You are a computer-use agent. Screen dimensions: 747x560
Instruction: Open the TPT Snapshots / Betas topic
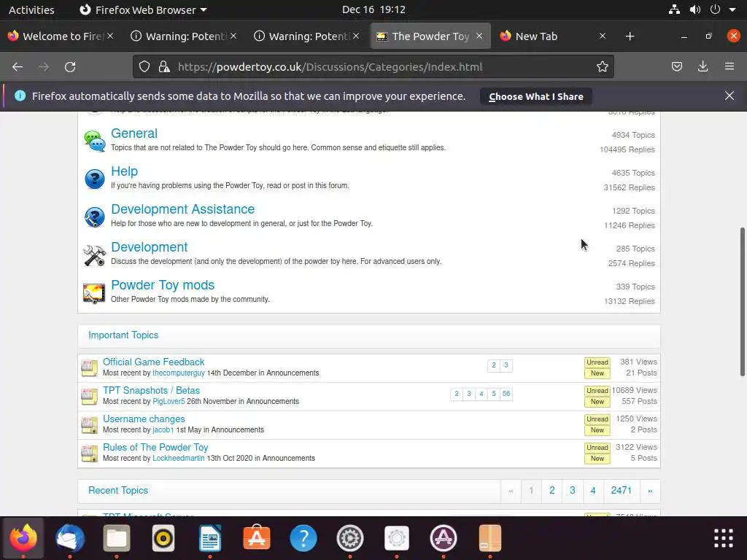click(x=151, y=391)
